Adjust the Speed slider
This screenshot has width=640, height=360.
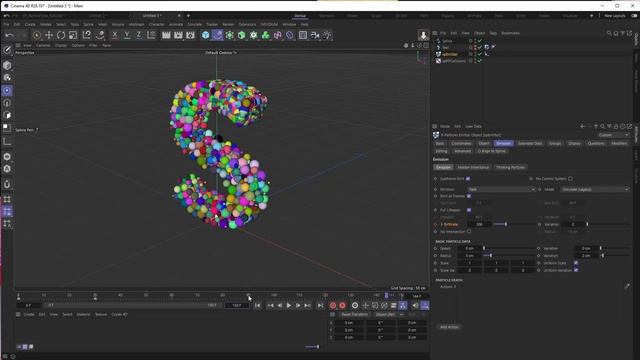[x=509, y=248]
